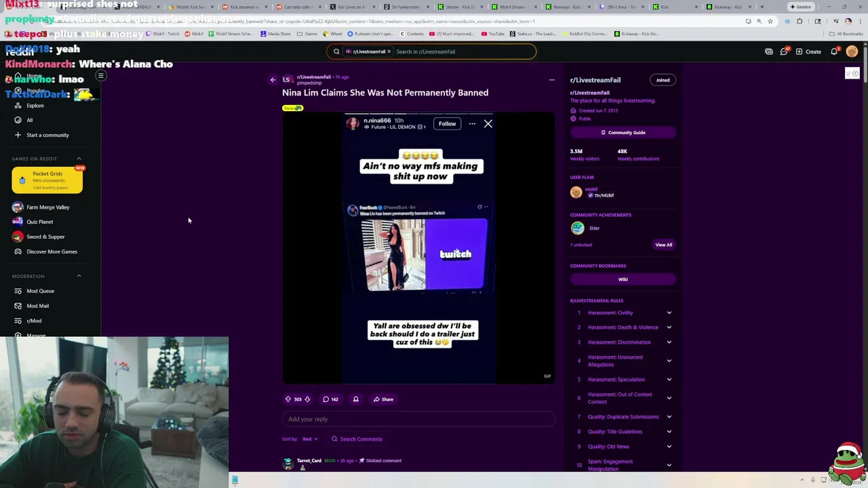Open Mod Queue in sidebar
Viewport: 868px width, 488px height.
point(40,291)
